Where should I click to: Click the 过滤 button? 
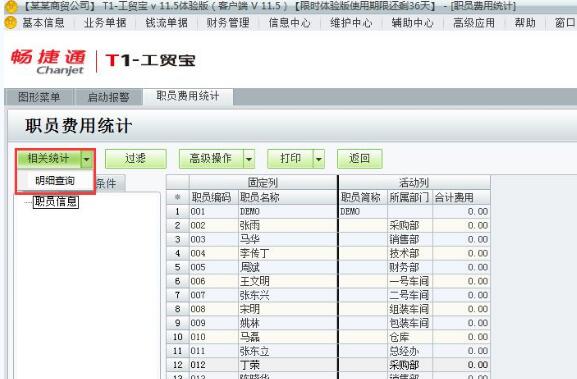click(x=135, y=159)
